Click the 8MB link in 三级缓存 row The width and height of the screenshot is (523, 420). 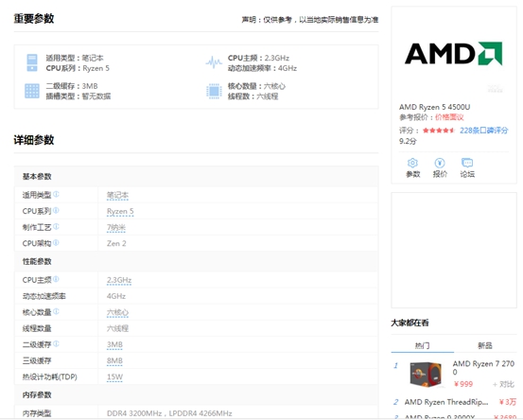(114, 361)
